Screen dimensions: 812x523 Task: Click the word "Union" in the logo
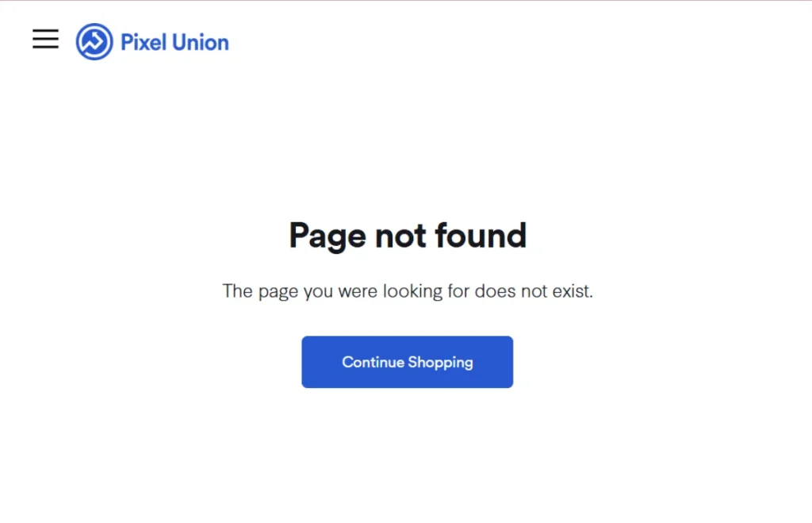click(x=201, y=43)
